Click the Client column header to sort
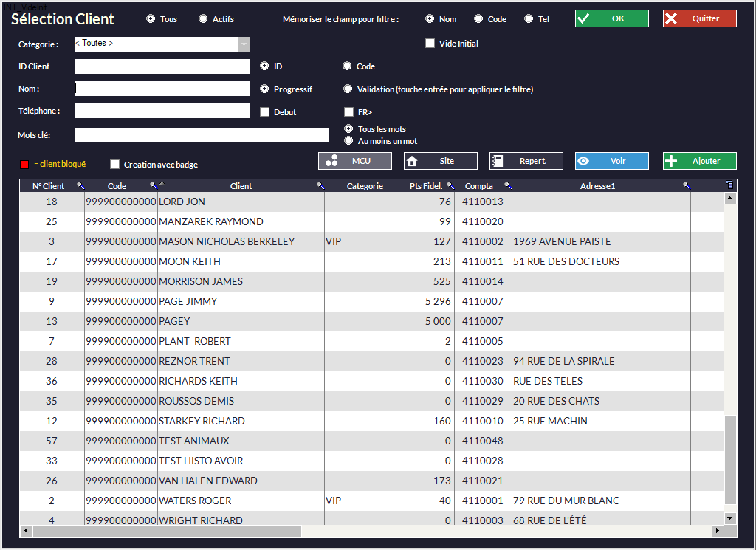Screen dimensions: 756x550 (x=241, y=186)
